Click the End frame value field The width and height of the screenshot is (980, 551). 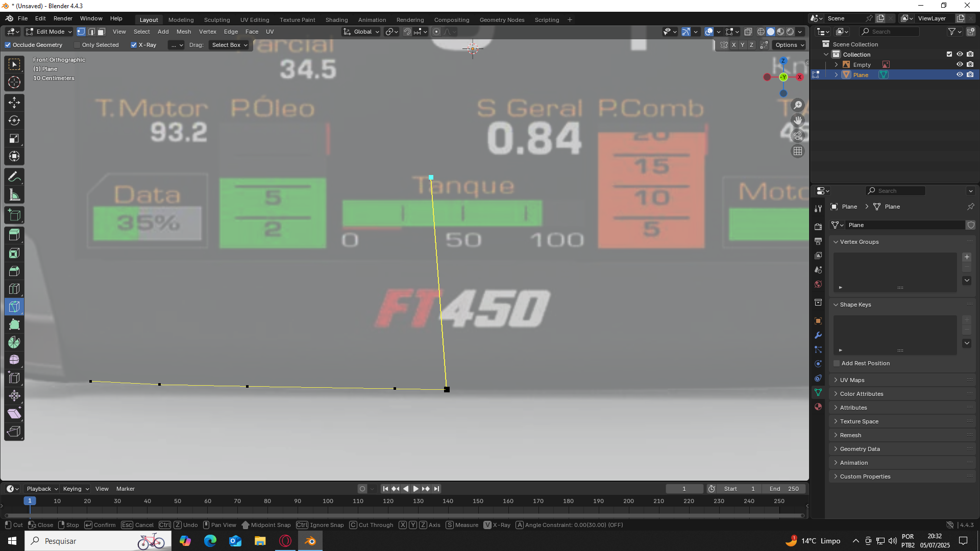[x=785, y=489]
